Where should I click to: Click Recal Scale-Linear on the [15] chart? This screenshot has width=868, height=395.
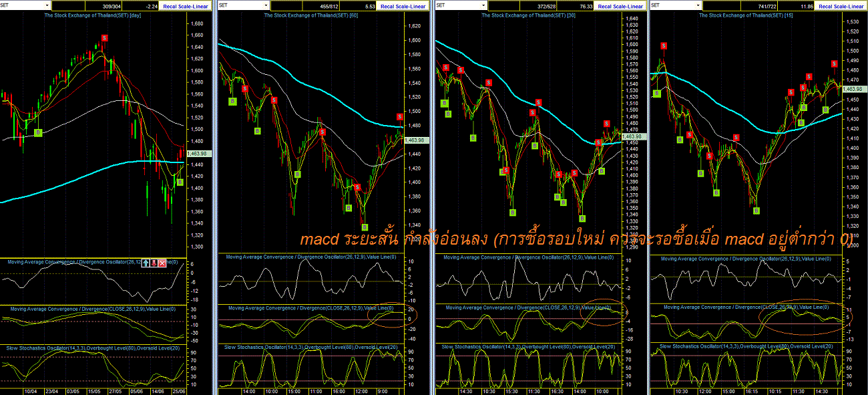841,5
